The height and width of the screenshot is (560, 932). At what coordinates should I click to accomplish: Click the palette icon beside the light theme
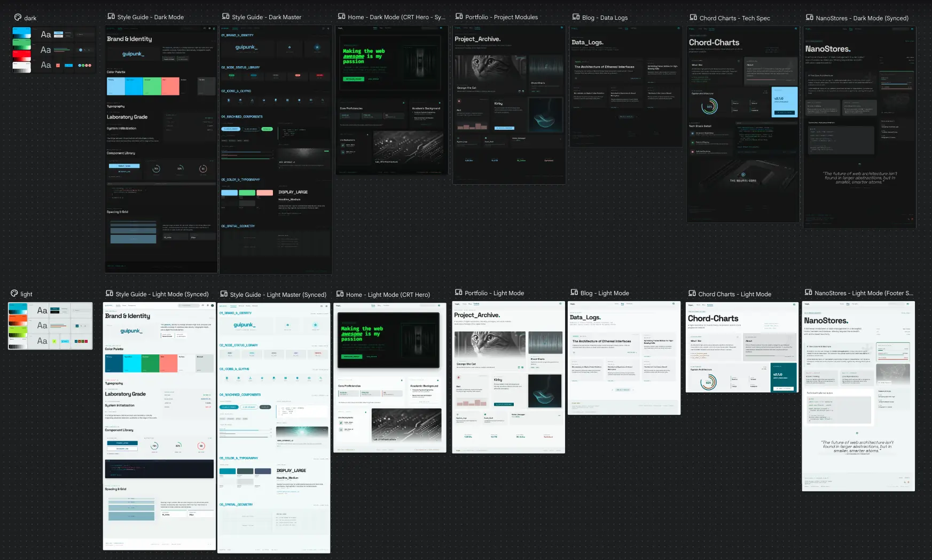(14, 294)
